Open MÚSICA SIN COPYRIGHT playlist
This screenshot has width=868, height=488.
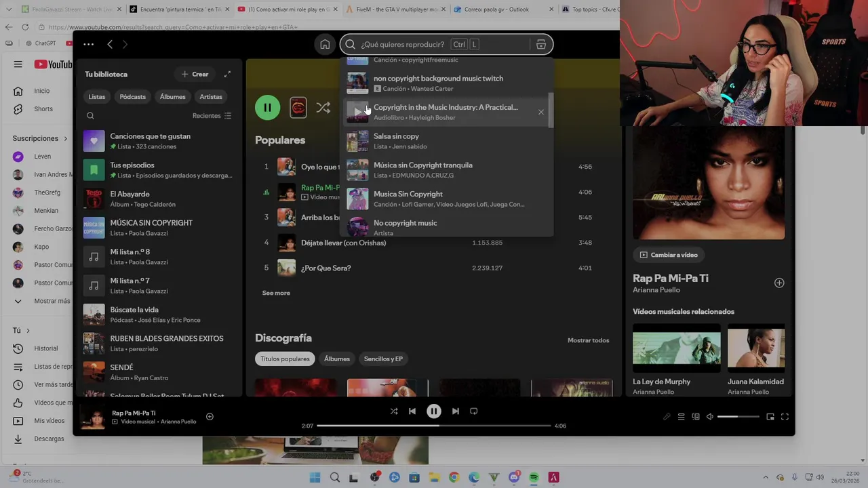click(x=158, y=228)
